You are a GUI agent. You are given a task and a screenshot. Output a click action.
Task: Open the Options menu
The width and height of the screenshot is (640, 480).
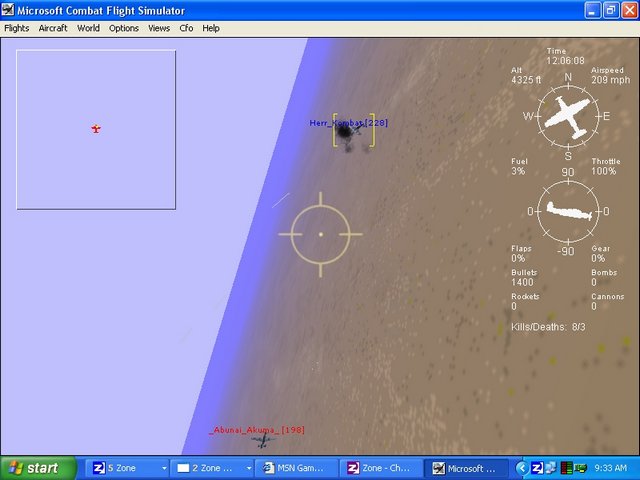124,28
